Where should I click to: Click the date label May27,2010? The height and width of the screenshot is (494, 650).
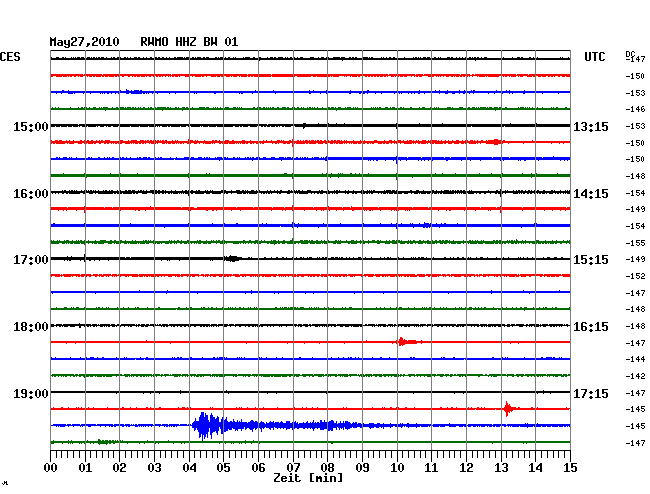tap(84, 42)
